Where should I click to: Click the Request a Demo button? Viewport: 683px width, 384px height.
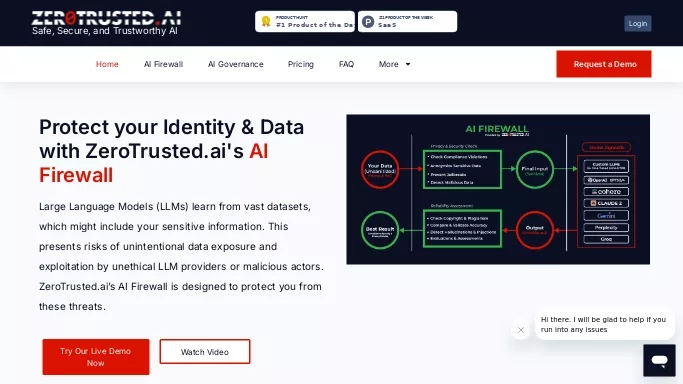[604, 64]
